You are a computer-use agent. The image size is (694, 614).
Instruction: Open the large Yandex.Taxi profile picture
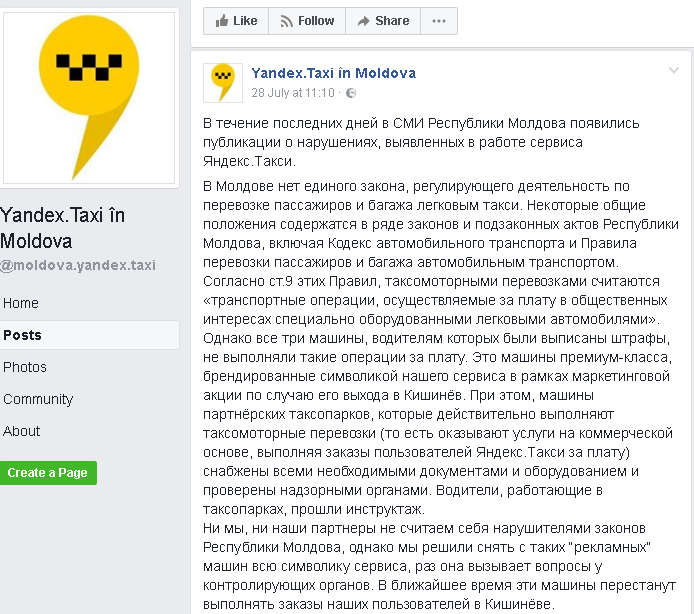click(x=89, y=98)
